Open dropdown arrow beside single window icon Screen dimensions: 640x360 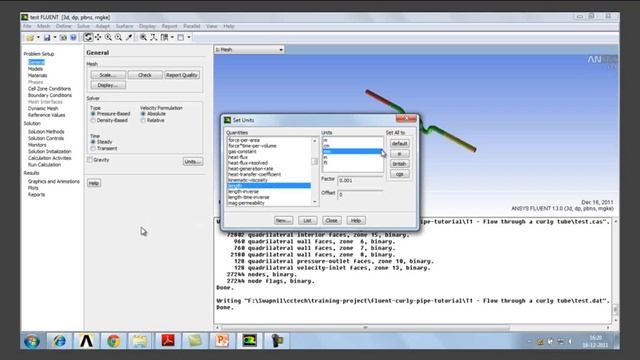point(189,38)
